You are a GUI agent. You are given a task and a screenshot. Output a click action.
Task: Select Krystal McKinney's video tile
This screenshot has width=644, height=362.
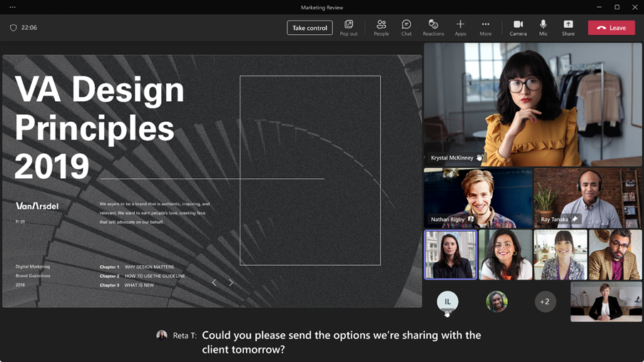pos(533,104)
